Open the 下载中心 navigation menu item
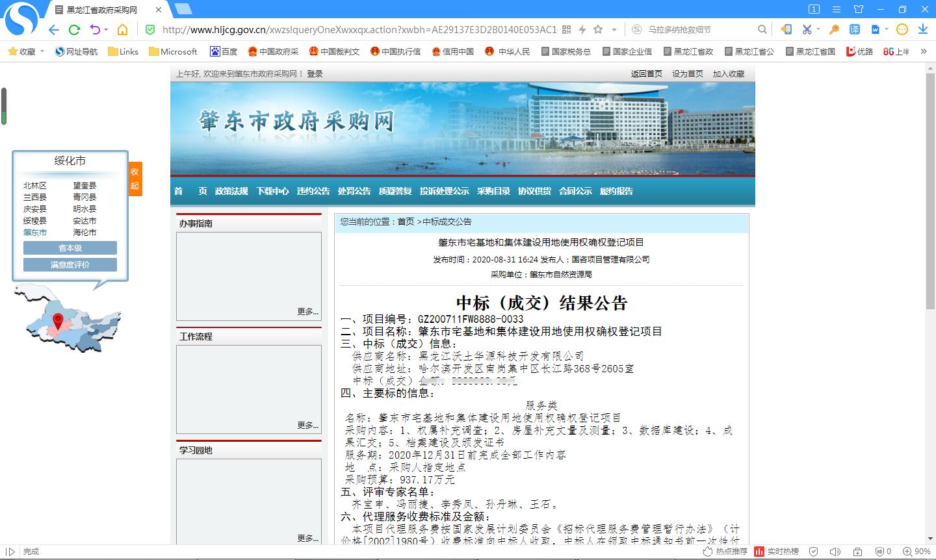 tap(272, 191)
